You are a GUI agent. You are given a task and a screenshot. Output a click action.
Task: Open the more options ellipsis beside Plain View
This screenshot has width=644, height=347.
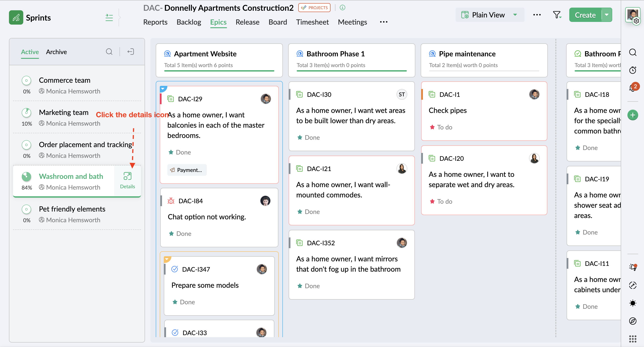537,15
